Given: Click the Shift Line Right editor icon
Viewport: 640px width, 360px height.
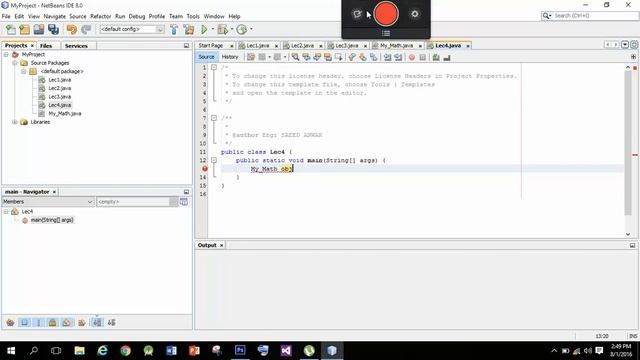Looking at the screenshot, I should click(398, 57).
